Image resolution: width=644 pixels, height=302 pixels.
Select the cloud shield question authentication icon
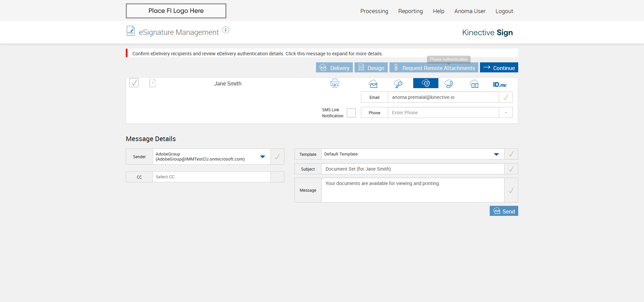(426, 83)
